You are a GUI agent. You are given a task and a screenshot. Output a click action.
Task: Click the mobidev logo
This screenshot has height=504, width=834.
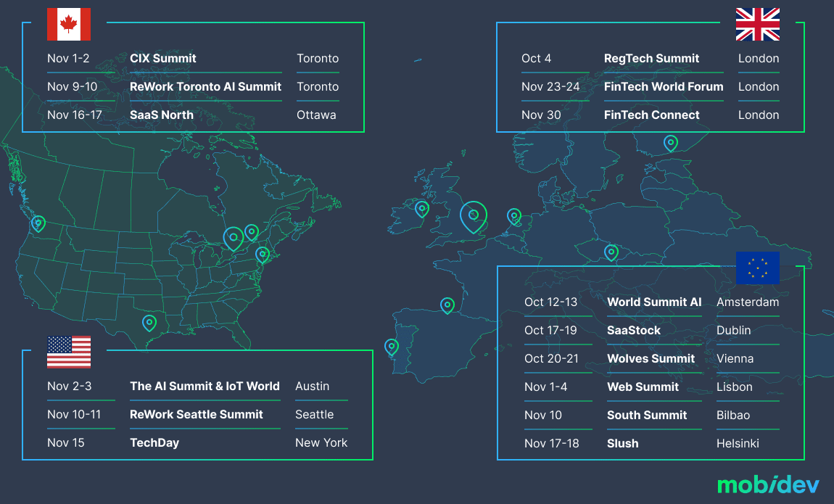[x=767, y=484]
